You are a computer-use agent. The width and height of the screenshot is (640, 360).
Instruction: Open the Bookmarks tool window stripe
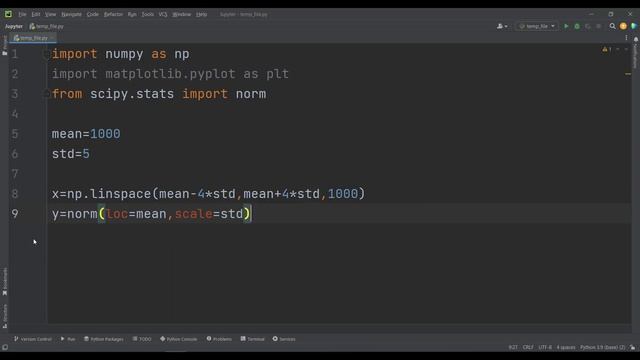pyautogui.click(x=4, y=282)
